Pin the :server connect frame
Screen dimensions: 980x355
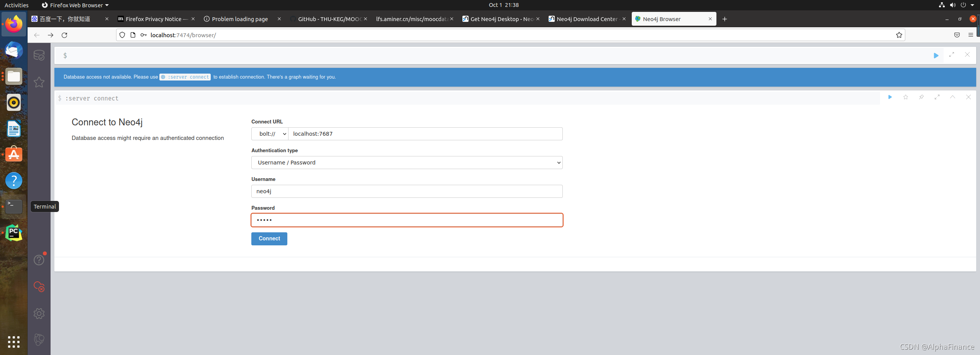pyautogui.click(x=921, y=97)
